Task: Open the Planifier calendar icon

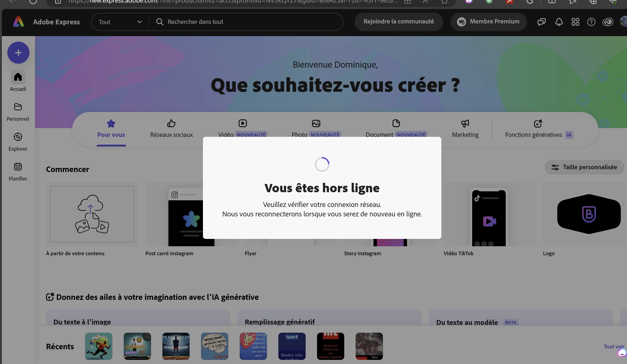Action: pyautogui.click(x=18, y=167)
